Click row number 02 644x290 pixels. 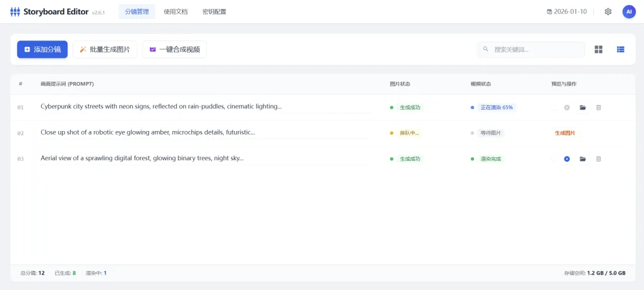(20, 133)
